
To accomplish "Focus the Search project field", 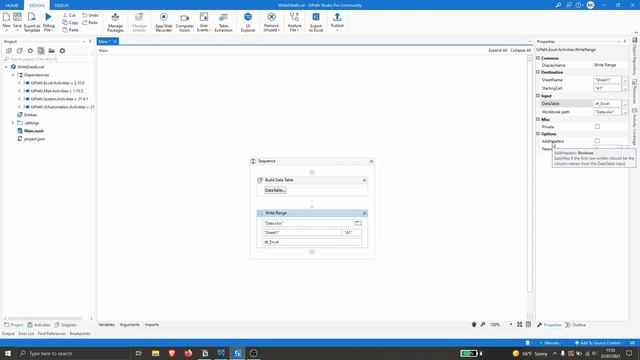I will [x=48, y=59].
